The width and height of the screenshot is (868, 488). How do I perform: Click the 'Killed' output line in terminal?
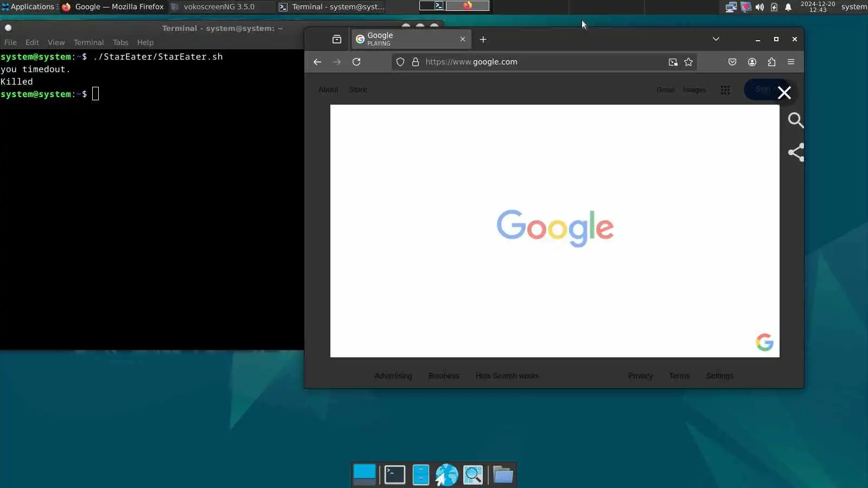pos(17,81)
